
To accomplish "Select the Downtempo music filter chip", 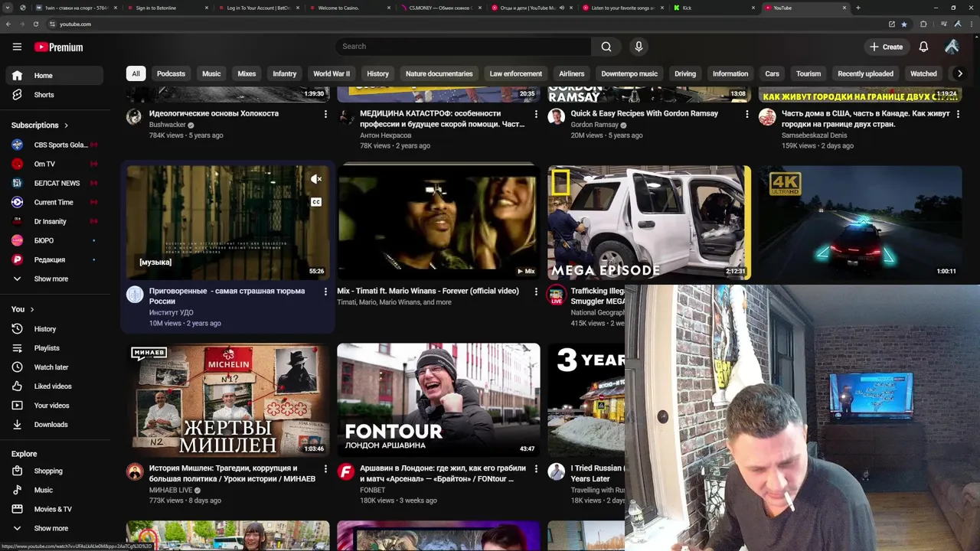I will coord(629,73).
